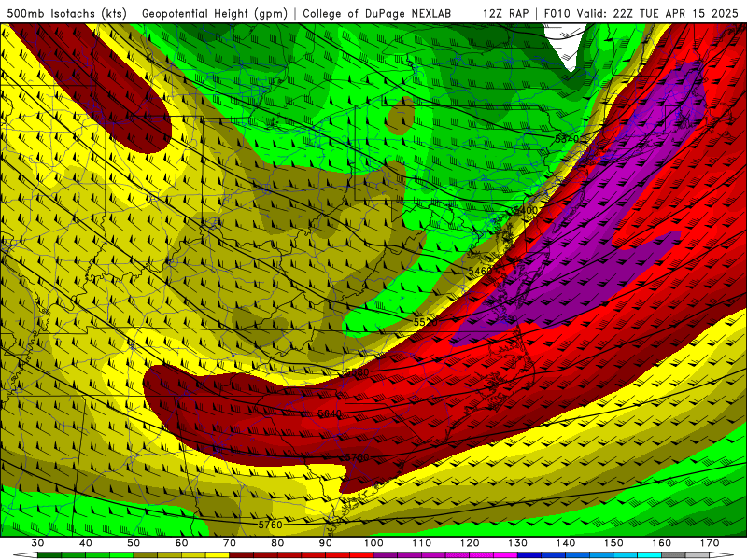Click the 130 value on the color scale
This screenshot has width=747, height=560.
(518, 543)
